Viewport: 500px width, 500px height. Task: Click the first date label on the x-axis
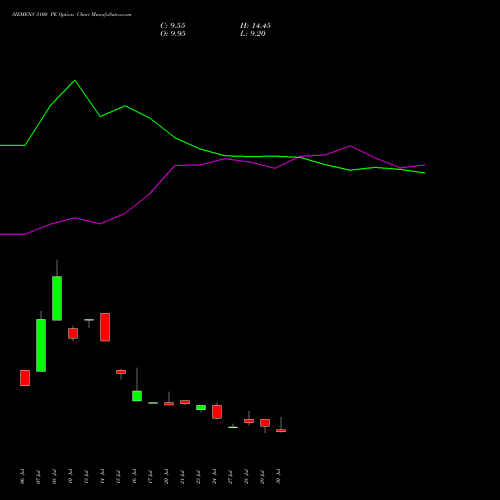22,476
